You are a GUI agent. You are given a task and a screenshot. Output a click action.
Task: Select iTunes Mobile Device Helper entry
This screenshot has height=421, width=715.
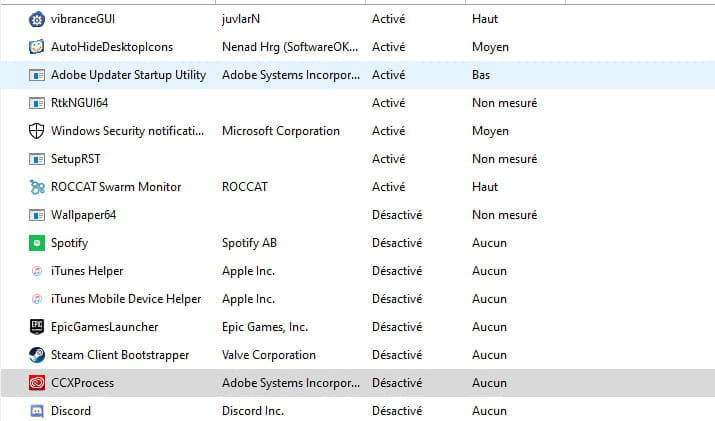click(x=126, y=299)
